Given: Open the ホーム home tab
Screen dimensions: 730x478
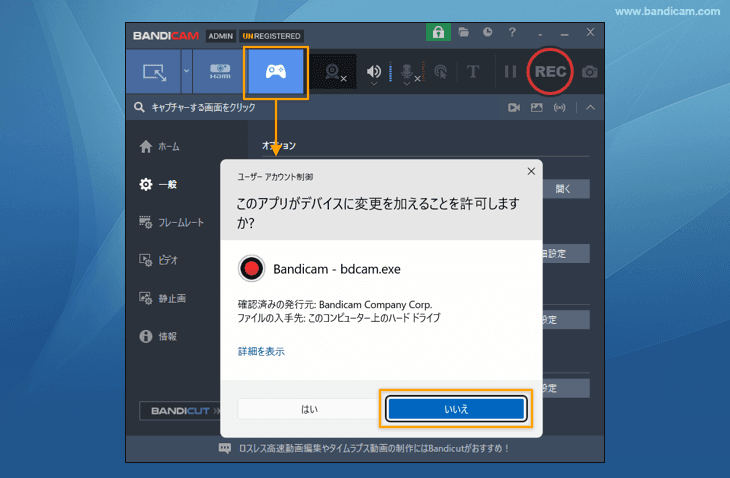Looking at the screenshot, I should point(159,147).
